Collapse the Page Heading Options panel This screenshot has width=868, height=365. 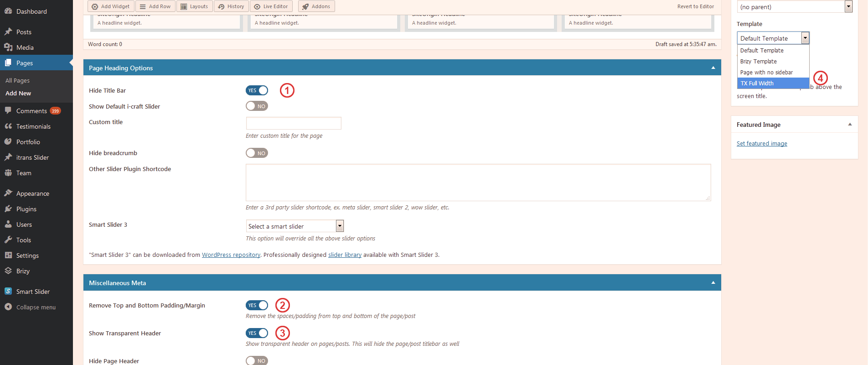pyautogui.click(x=713, y=68)
